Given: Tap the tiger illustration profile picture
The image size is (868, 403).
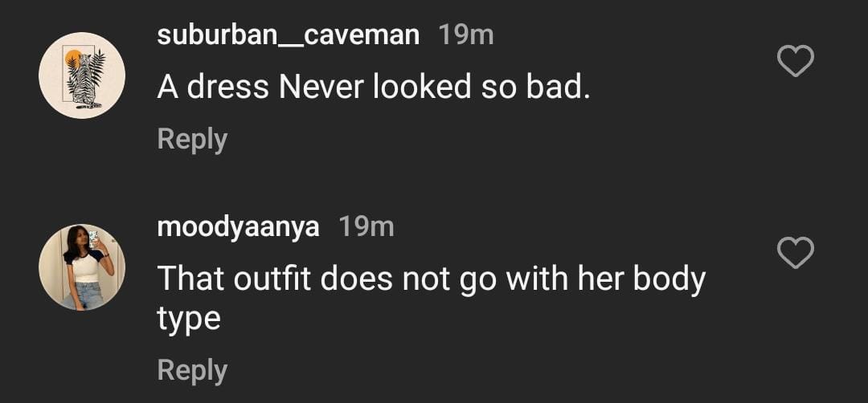Looking at the screenshot, I should [82, 75].
